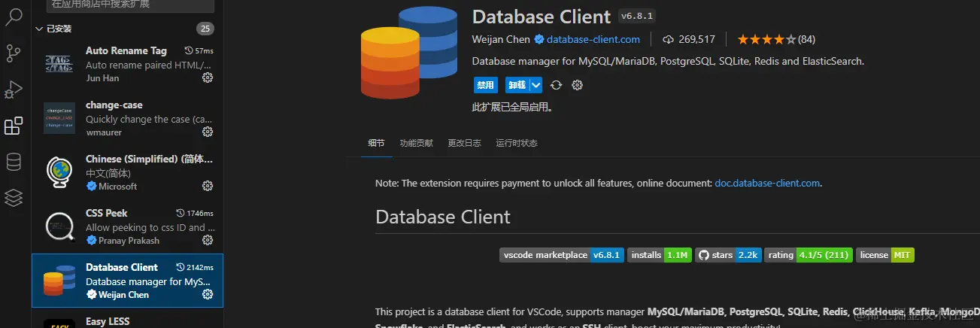This screenshot has width=980, height=328.
Task: Click verified publisher badge beside Weijan Chen
Action: [x=539, y=39]
